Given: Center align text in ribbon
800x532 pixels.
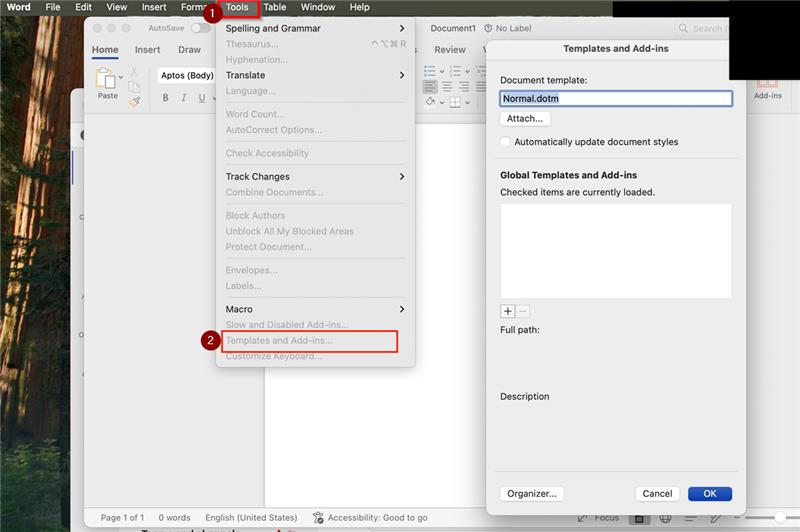Looking at the screenshot, I should 447,87.
